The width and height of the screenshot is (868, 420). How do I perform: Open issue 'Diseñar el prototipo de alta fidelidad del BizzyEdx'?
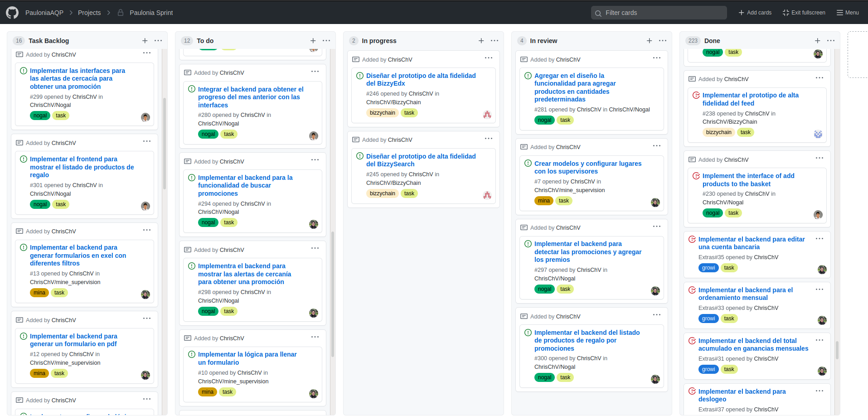pos(421,79)
